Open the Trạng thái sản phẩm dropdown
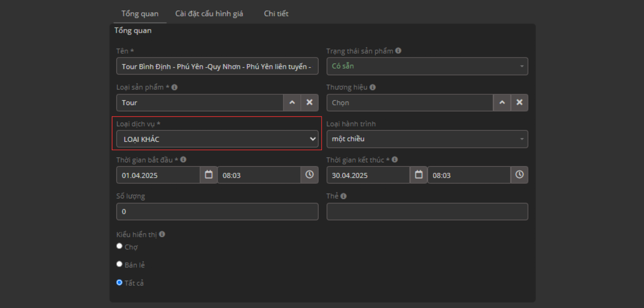The width and height of the screenshot is (644, 308). (x=427, y=66)
